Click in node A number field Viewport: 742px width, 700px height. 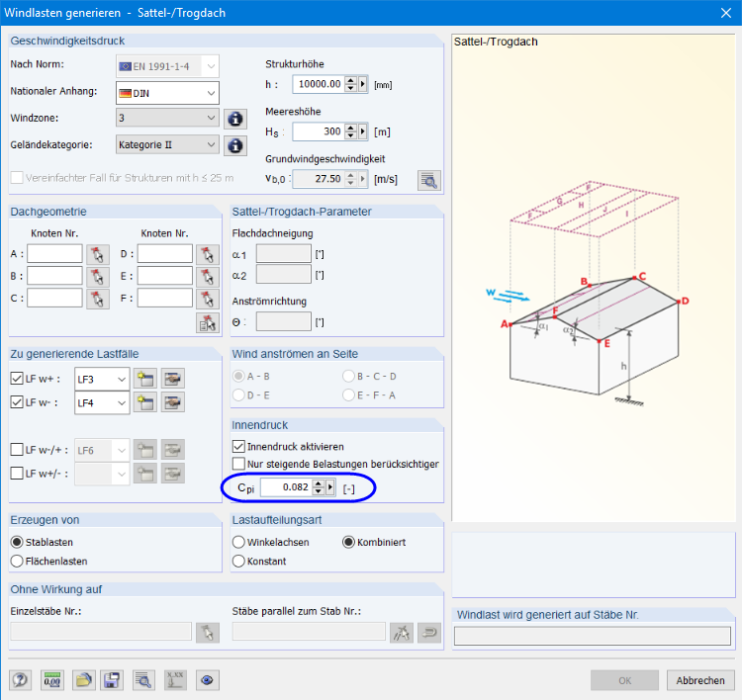[54, 253]
